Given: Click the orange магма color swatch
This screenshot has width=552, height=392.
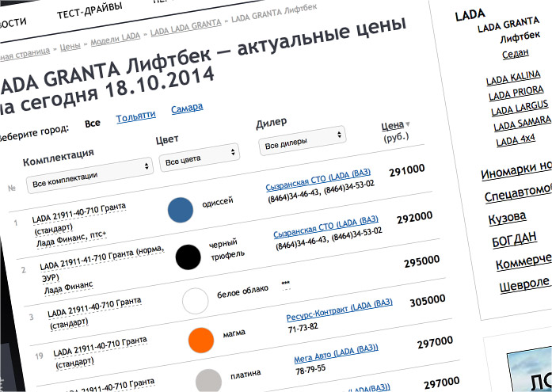Looking at the screenshot, I should point(201,341).
